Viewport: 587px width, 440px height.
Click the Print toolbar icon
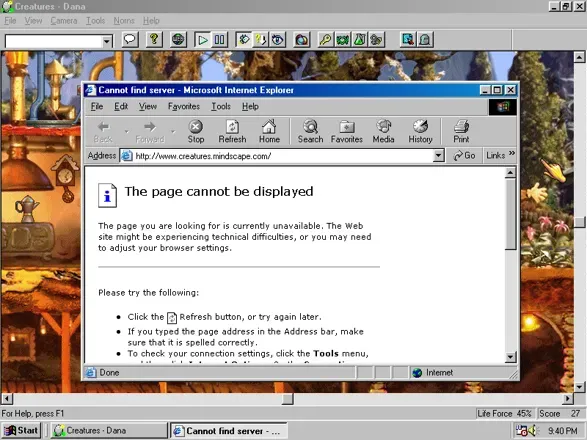point(461,132)
